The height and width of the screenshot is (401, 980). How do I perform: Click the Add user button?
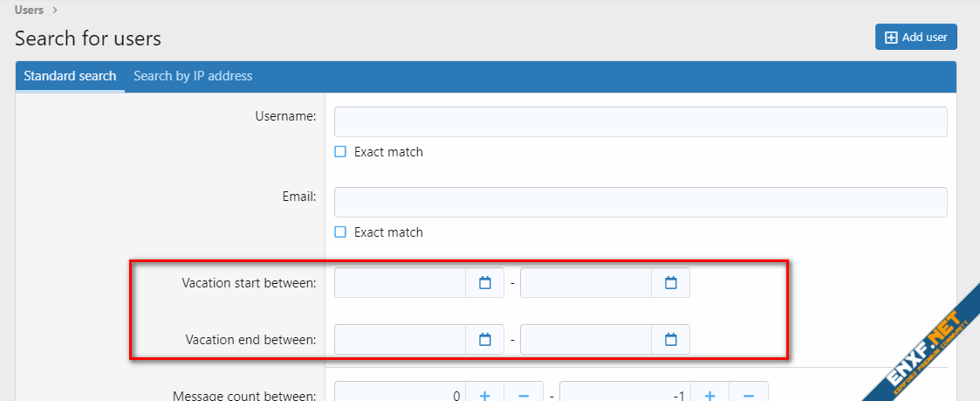915,37
